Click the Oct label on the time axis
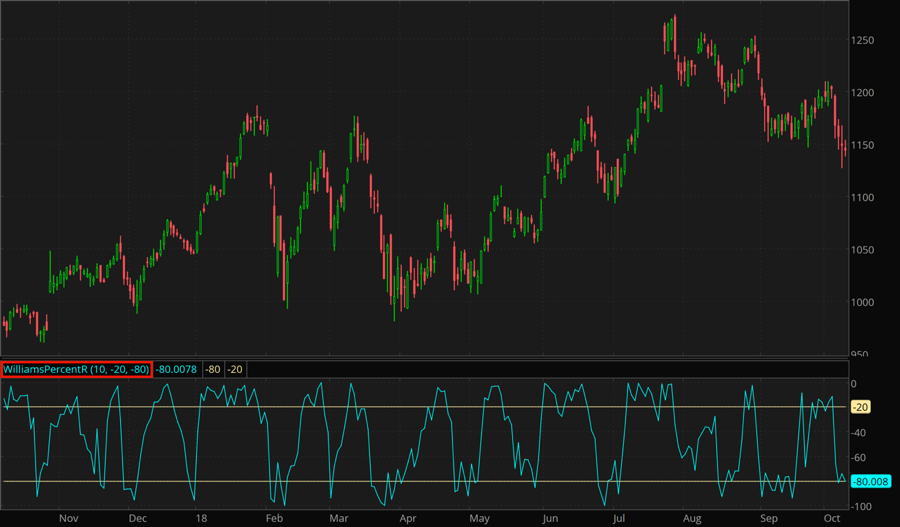Image resolution: width=900 pixels, height=527 pixels. [831, 519]
